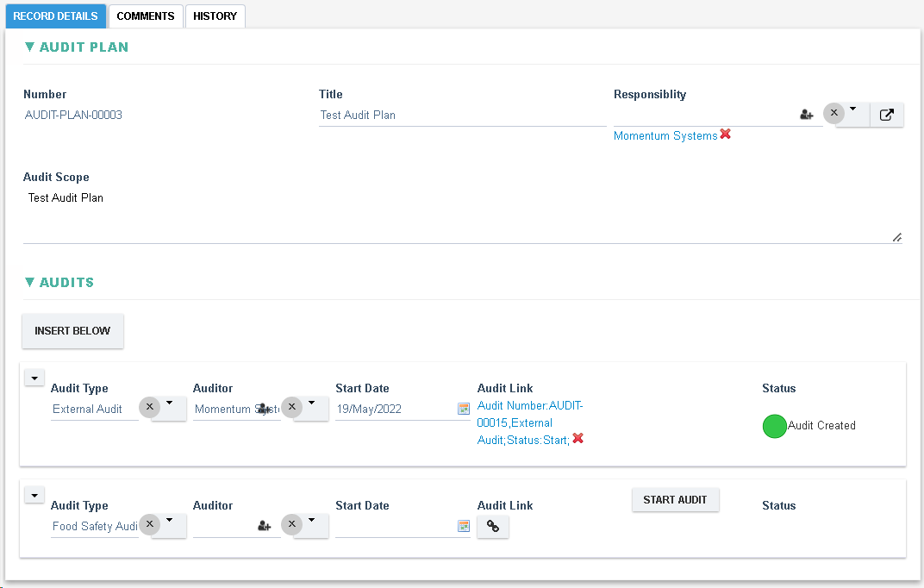The width and height of the screenshot is (924, 588).
Task: Open calendar picker on Food Safety Audit row
Action: click(464, 526)
